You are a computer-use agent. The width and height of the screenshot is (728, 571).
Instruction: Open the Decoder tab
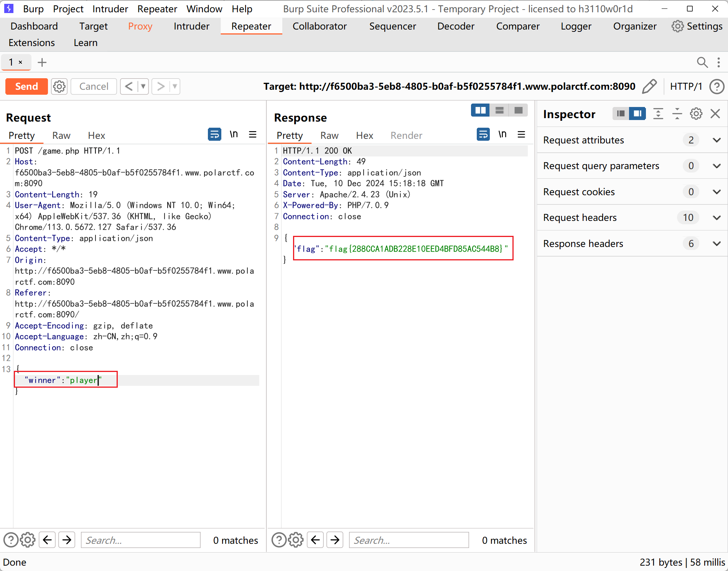(456, 26)
